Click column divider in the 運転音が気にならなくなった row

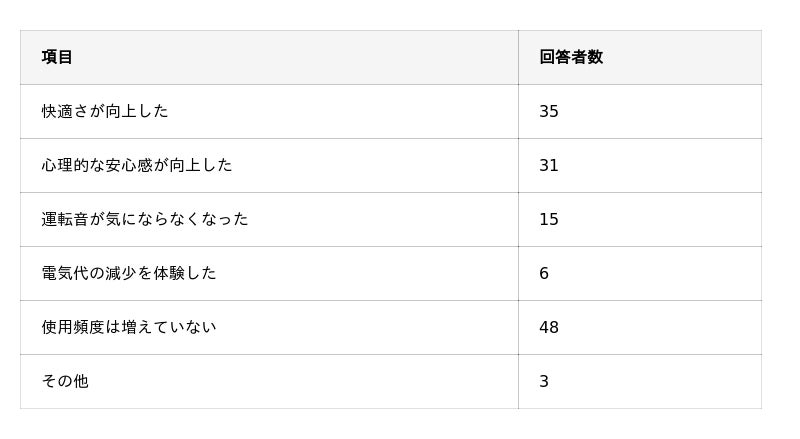coord(518,219)
